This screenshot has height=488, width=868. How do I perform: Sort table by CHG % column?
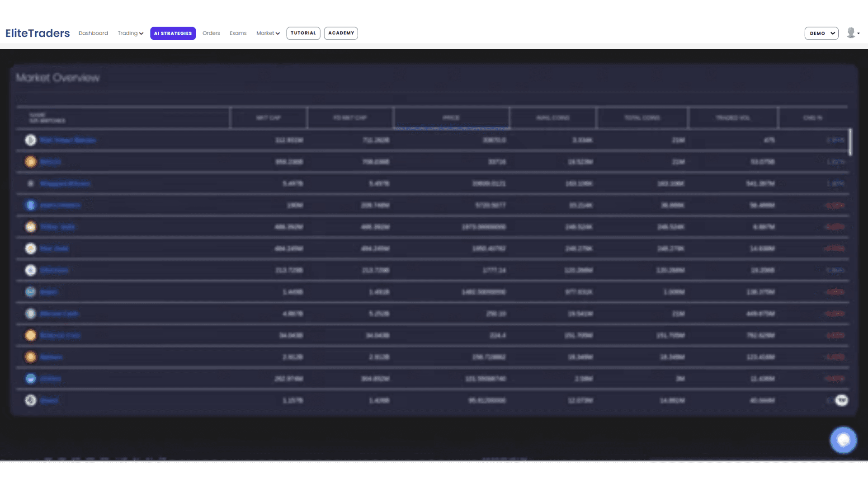(x=813, y=118)
